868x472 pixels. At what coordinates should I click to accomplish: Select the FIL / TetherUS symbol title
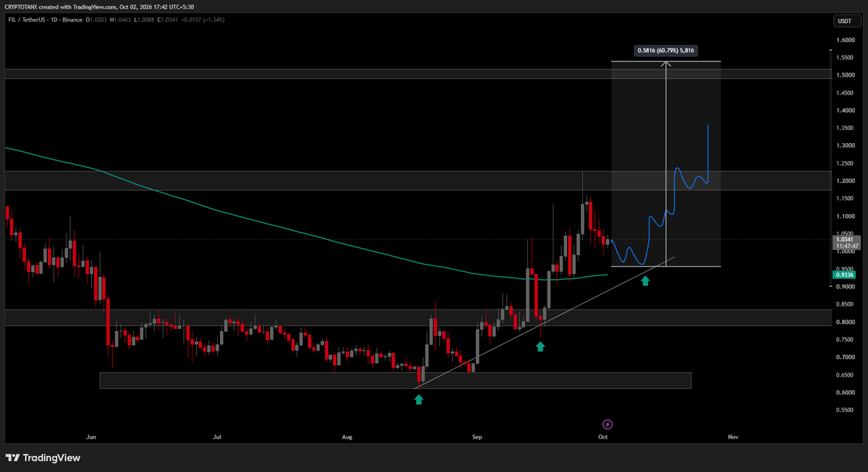click(x=26, y=19)
